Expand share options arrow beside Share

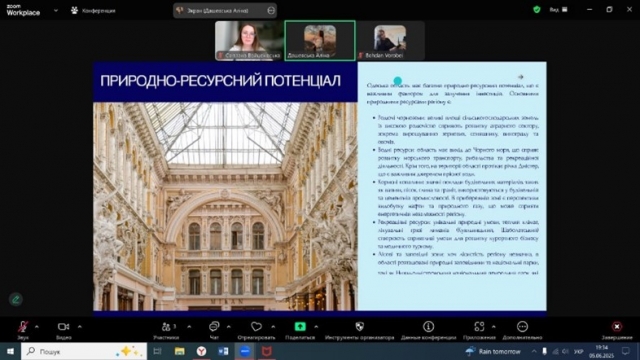pyautogui.click(x=316, y=327)
